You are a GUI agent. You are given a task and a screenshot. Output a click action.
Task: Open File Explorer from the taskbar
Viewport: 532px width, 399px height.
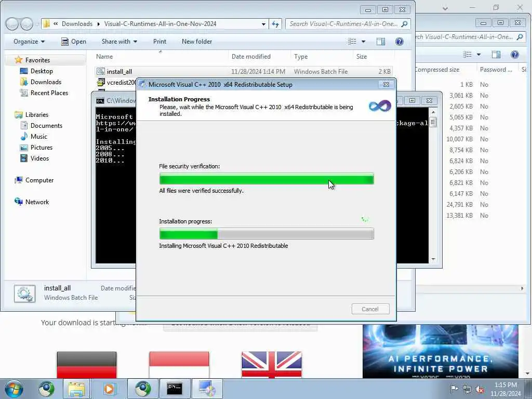point(77,389)
